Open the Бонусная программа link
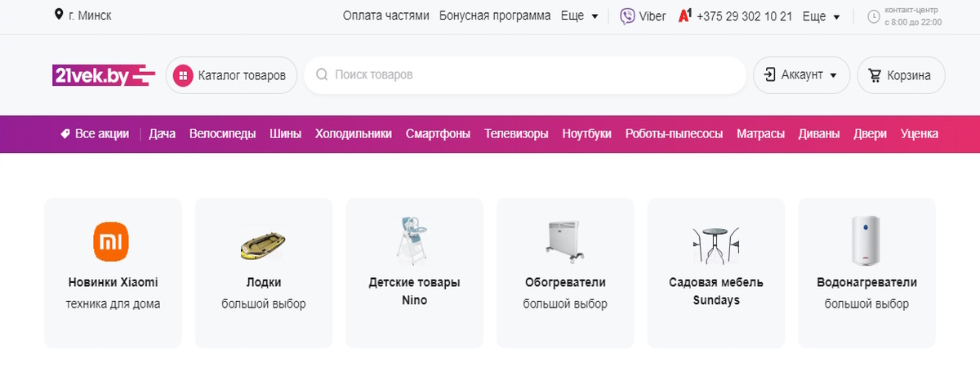Screen dimensions: 980x368 pos(495,16)
